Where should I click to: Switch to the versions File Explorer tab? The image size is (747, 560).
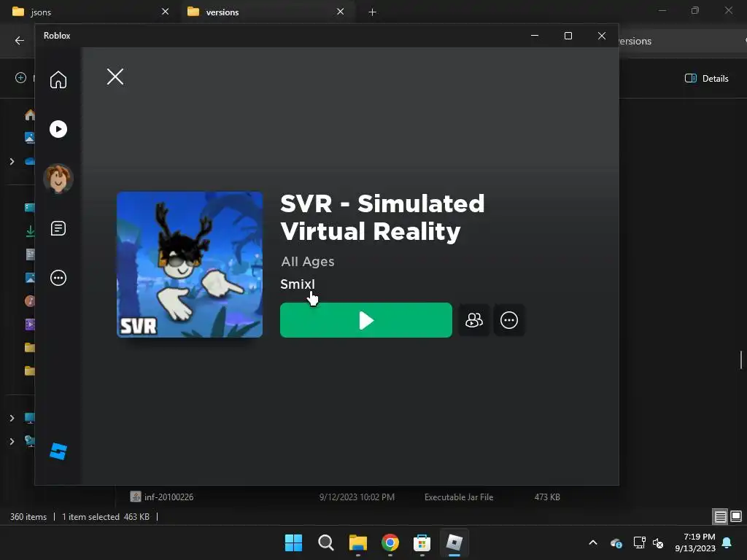(267, 12)
